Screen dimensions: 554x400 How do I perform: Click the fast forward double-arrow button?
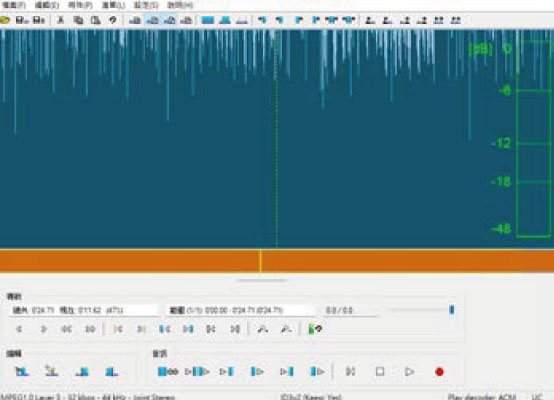tap(90, 329)
